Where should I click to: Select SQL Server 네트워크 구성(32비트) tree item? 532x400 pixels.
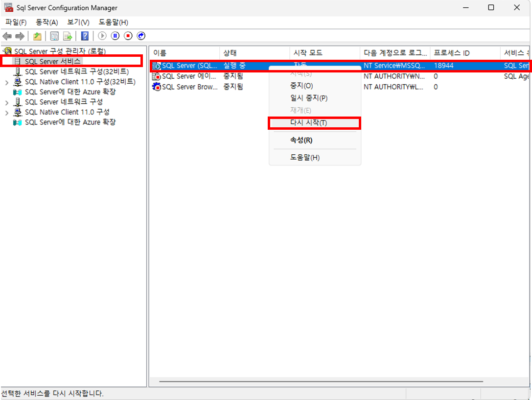coord(77,71)
